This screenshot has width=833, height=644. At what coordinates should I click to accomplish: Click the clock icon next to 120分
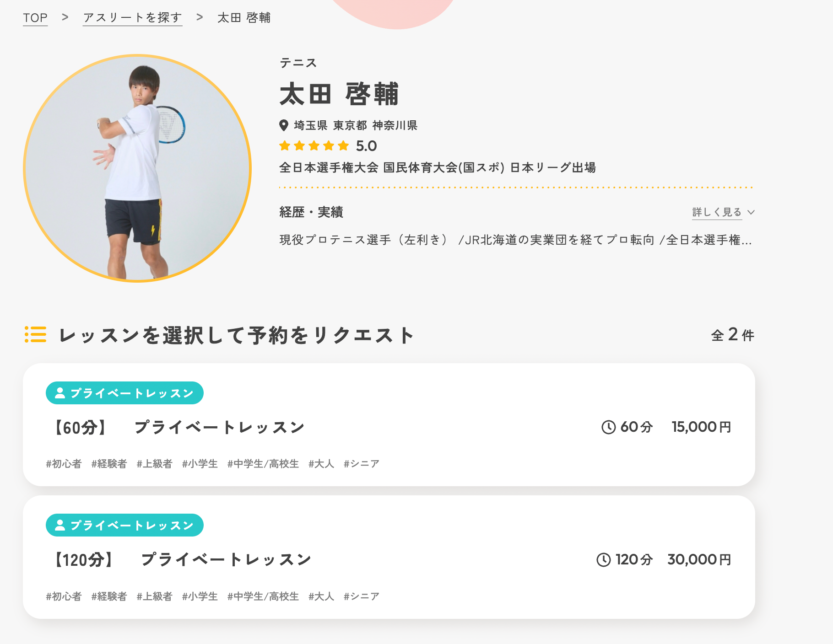[x=604, y=560]
